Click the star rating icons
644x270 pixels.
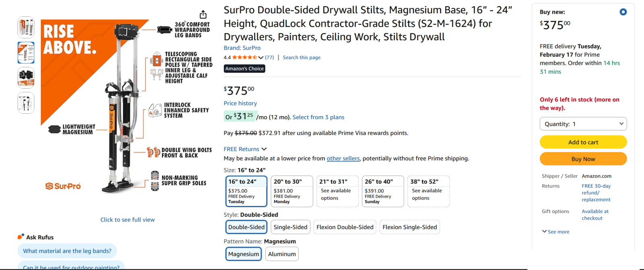245,57
